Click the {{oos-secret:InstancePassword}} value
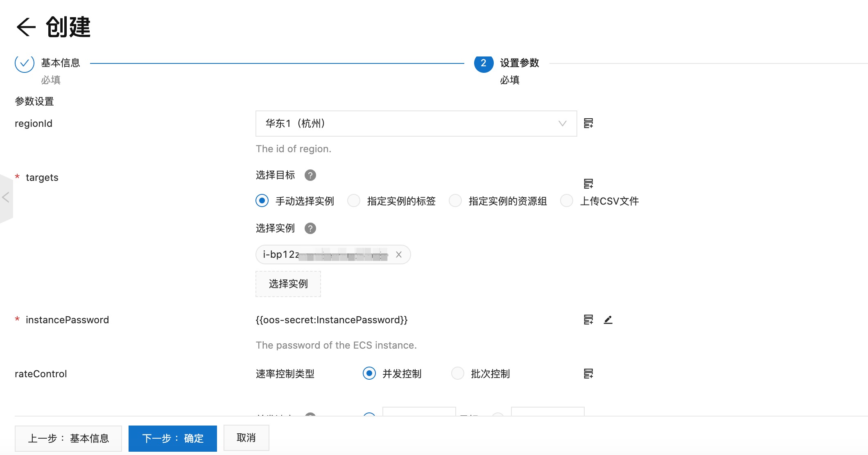The width and height of the screenshot is (868, 455). [332, 320]
